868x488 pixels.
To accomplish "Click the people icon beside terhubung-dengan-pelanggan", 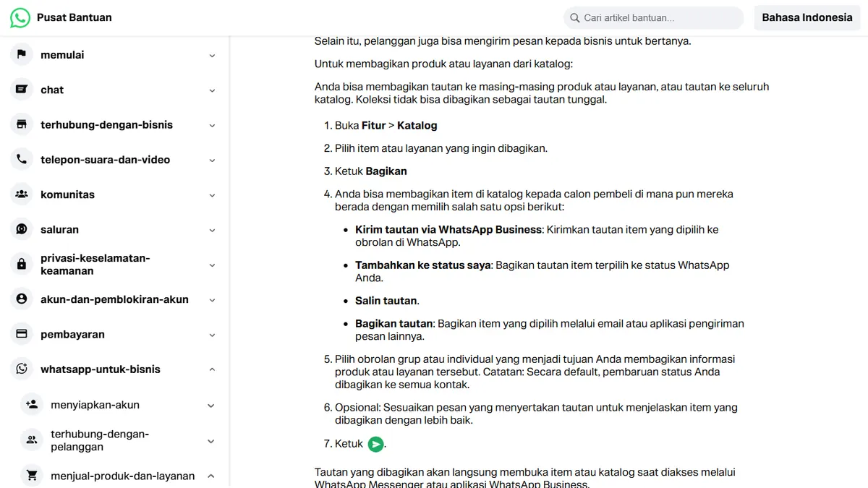I will pos(32,440).
